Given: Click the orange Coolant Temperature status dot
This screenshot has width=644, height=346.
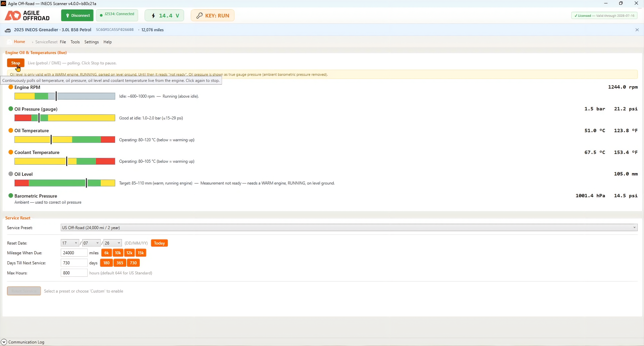Looking at the screenshot, I should click(11, 152).
